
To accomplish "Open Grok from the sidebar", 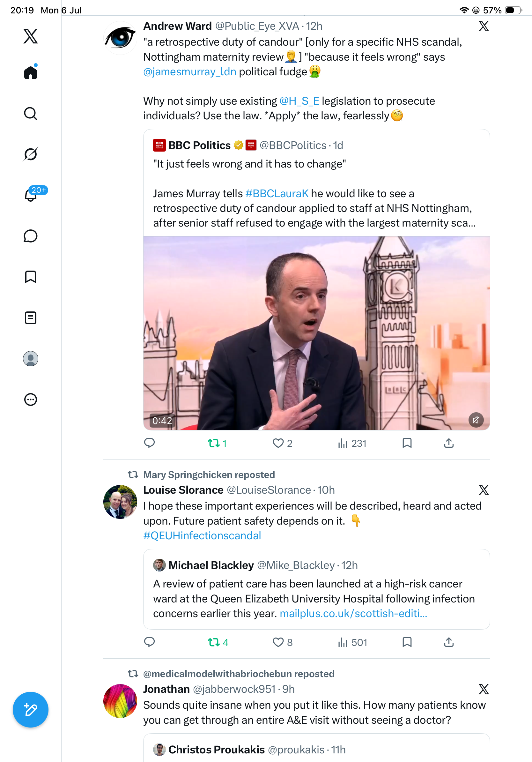I will point(31,154).
